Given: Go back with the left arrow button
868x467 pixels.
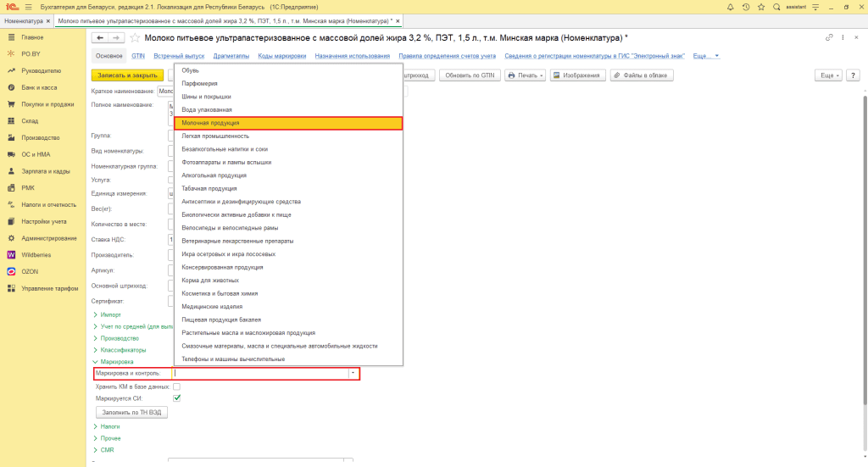Looking at the screenshot, I should [100, 38].
